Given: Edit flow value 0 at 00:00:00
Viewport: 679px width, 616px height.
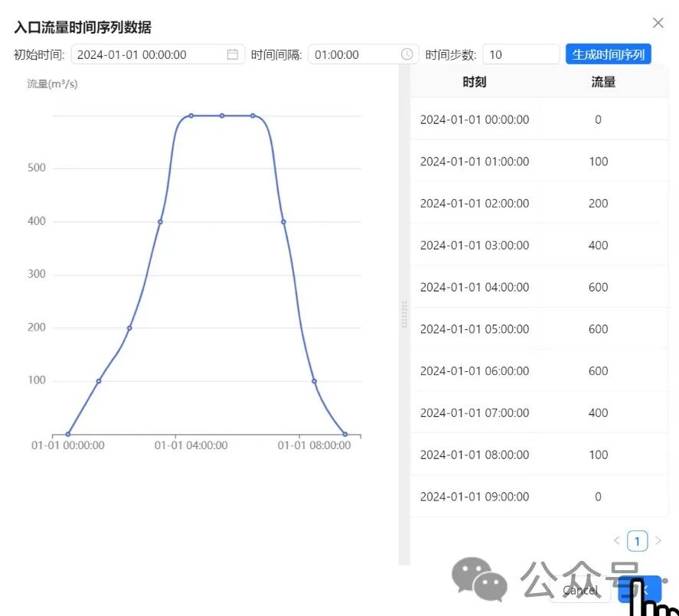Looking at the screenshot, I should 598,119.
